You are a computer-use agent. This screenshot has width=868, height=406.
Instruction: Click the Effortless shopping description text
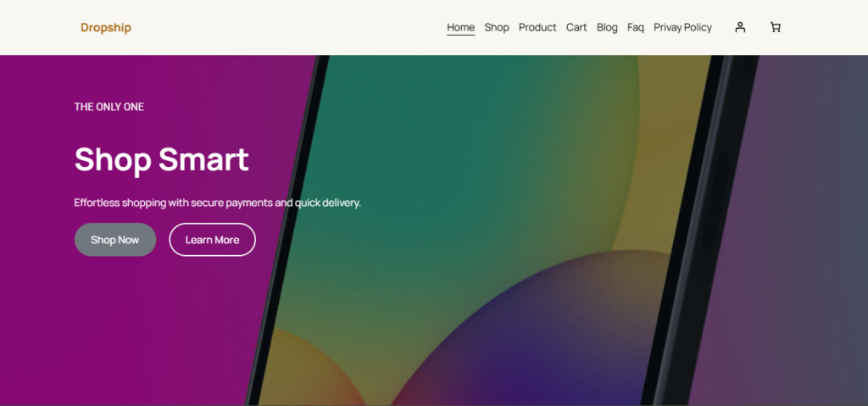tap(218, 203)
